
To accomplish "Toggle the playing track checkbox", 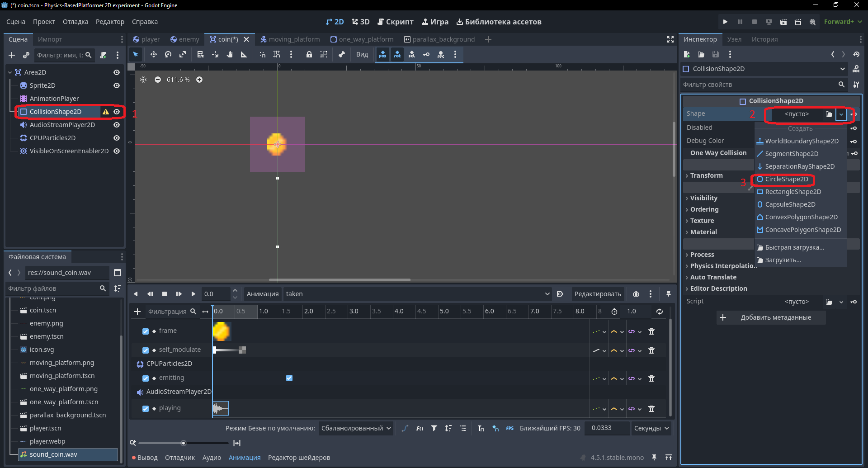I will pos(146,409).
